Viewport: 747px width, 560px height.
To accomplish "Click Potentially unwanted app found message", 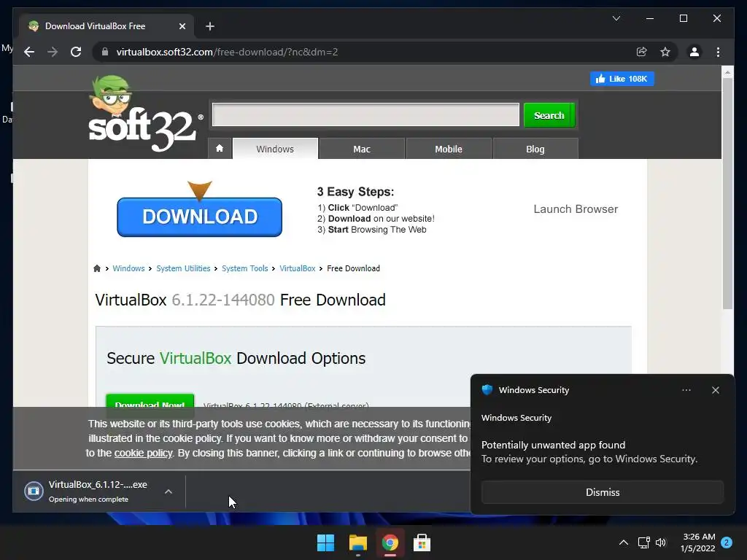I will 553,445.
